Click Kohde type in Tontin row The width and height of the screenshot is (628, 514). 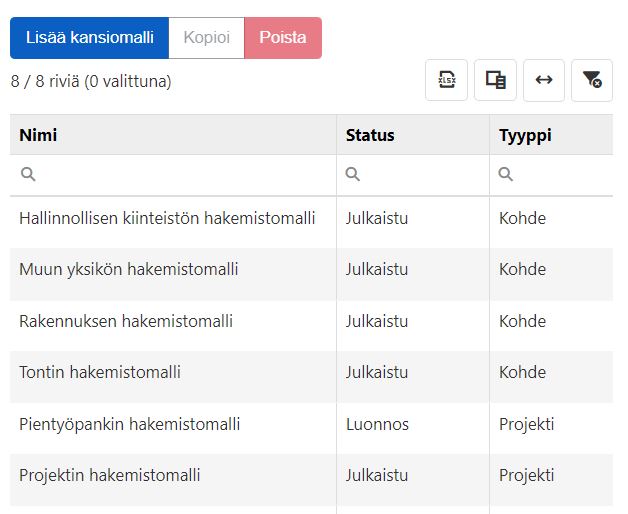pyautogui.click(x=522, y=372)
